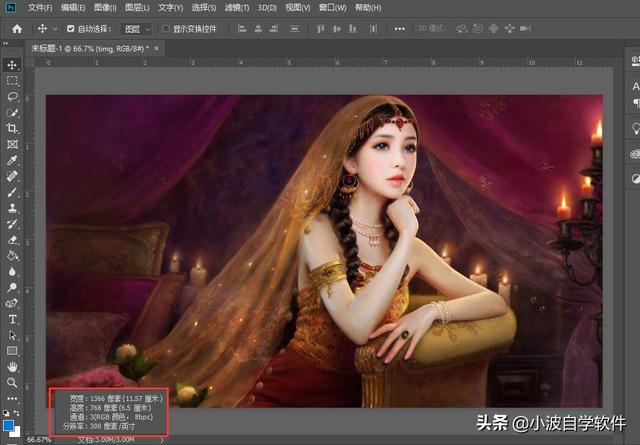640x445 pixels.
Task: Reset to default foreground and background colors
Action: tap(6, 413)
